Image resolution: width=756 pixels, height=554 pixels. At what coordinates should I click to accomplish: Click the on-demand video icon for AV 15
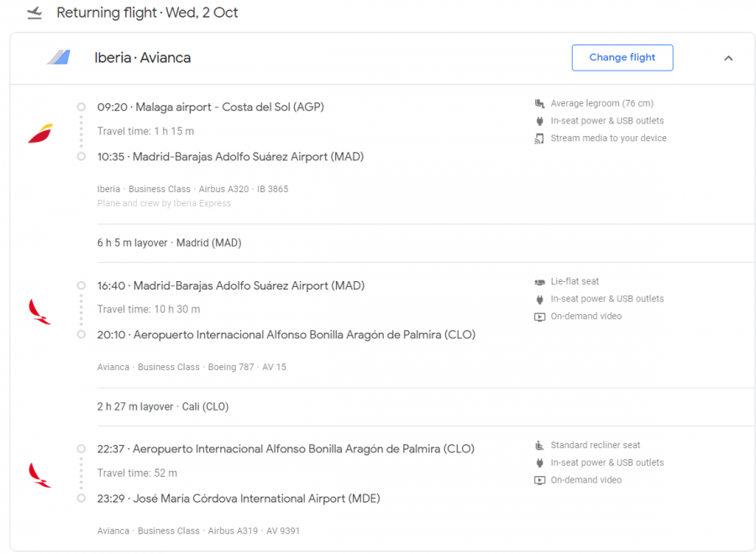[x=539, y=317]
